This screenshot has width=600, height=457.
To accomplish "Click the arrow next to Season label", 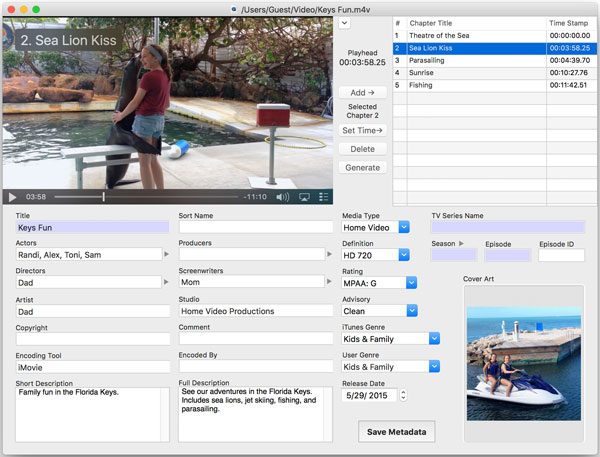I will pos(462,243).
